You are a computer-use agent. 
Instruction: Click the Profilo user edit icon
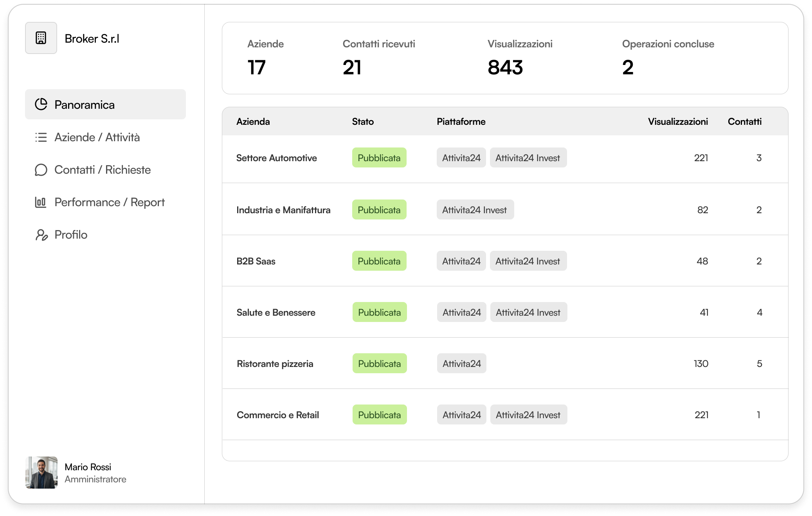pos(41,235)
